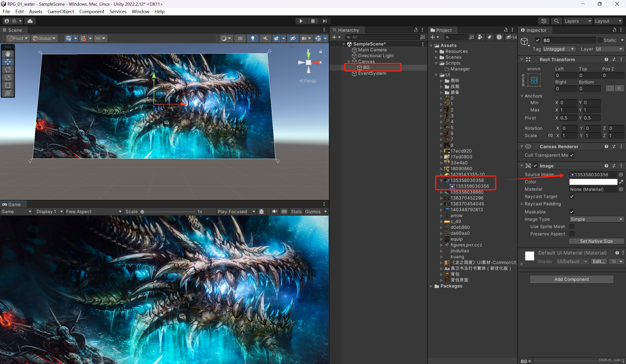Image resolution: width=626 pixels, height=364 pixels.
Task: Click the Pause button
Action: click(x=313, y=21)
